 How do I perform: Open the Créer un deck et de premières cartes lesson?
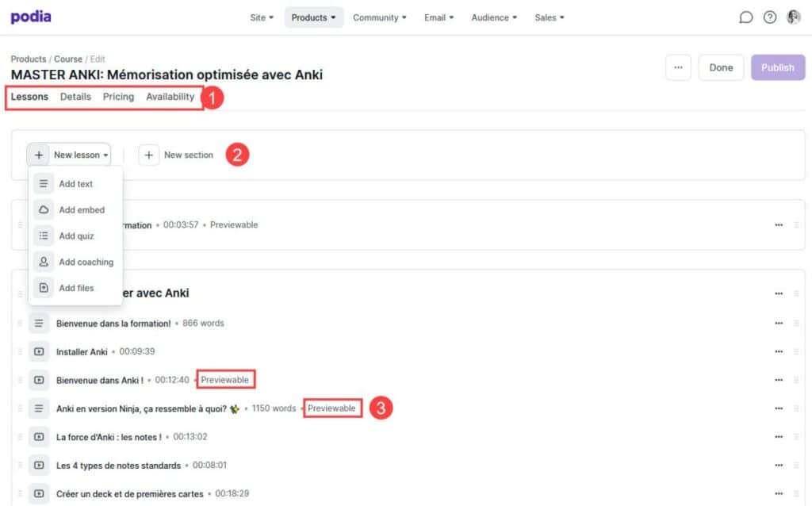[x=129, y=493]
